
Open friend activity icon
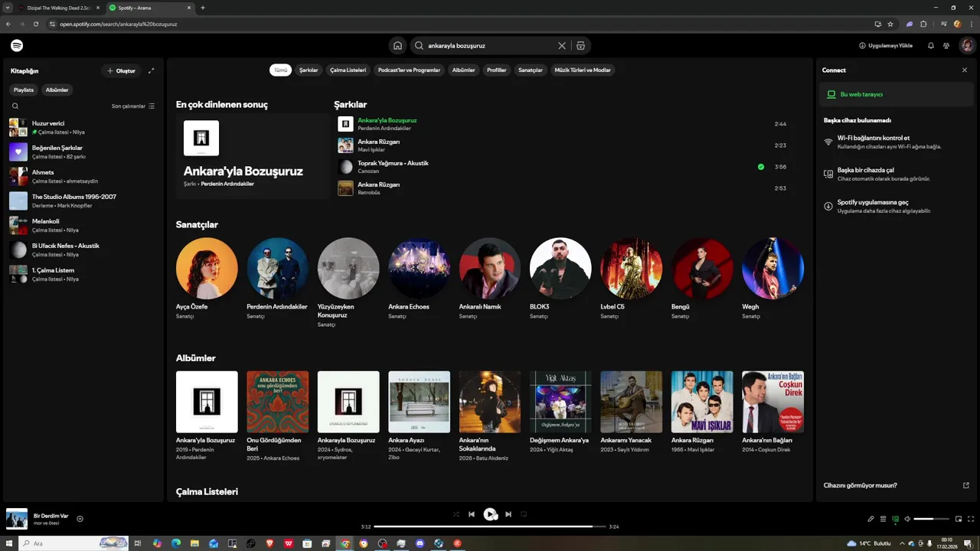946,46
